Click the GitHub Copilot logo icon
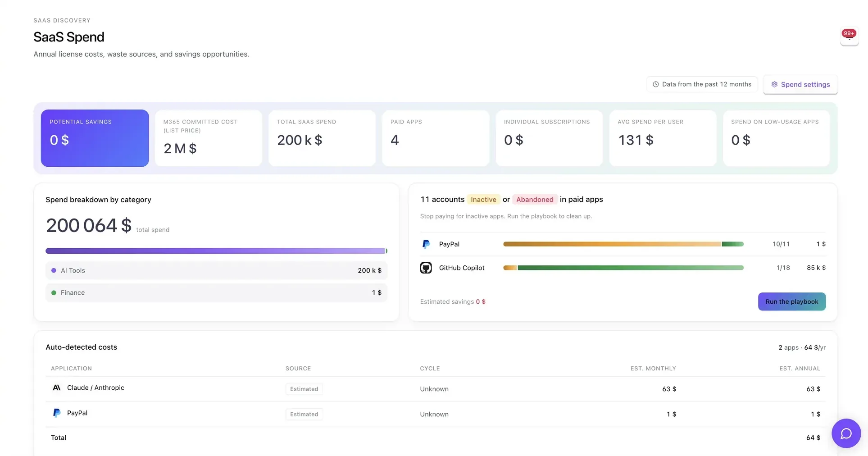Screen dimensions: 868x456 426,268
